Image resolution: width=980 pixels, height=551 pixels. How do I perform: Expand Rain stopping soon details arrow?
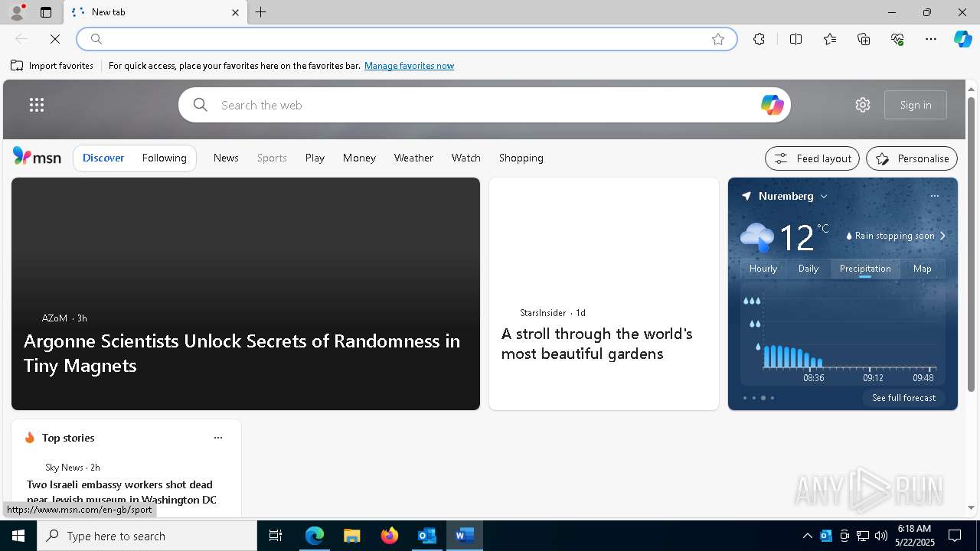pos(942,236)
